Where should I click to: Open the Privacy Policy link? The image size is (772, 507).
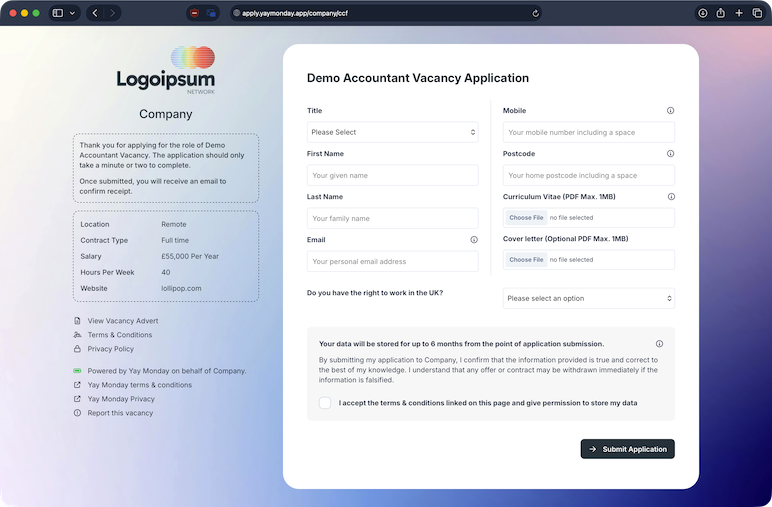[x=110, y=349]
